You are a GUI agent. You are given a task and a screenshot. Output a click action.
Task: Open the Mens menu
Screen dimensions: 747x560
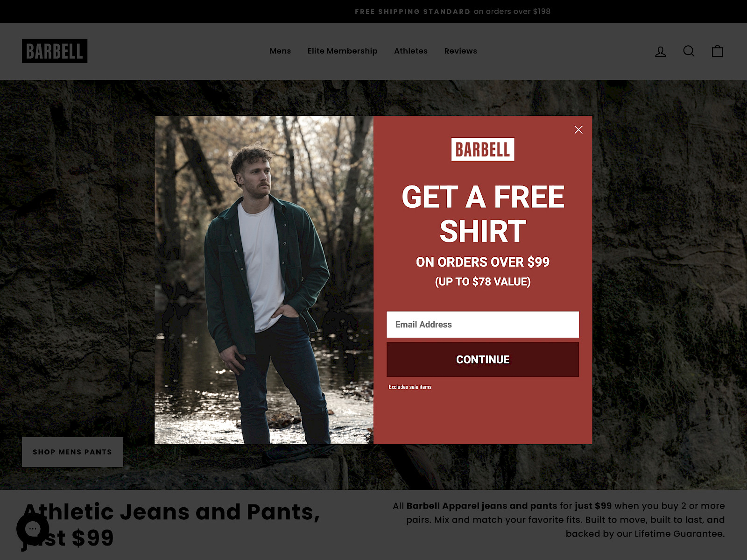pos(280,51)
